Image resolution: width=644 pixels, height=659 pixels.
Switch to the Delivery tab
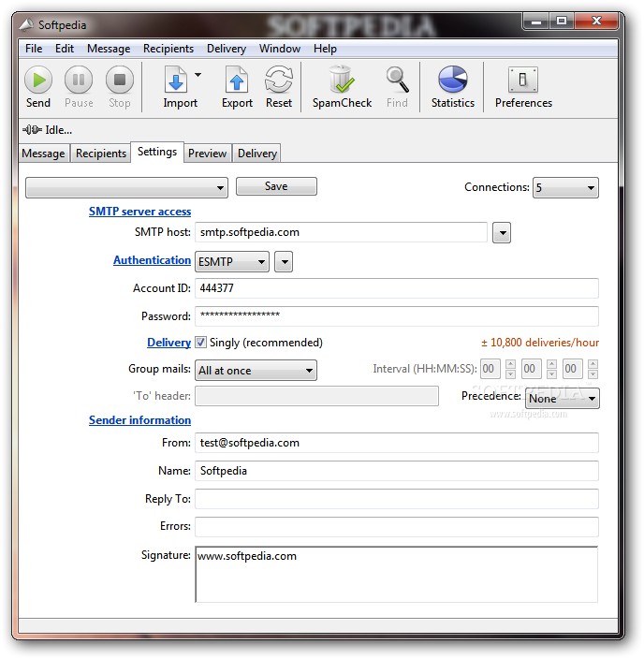(x=257, y=154)
